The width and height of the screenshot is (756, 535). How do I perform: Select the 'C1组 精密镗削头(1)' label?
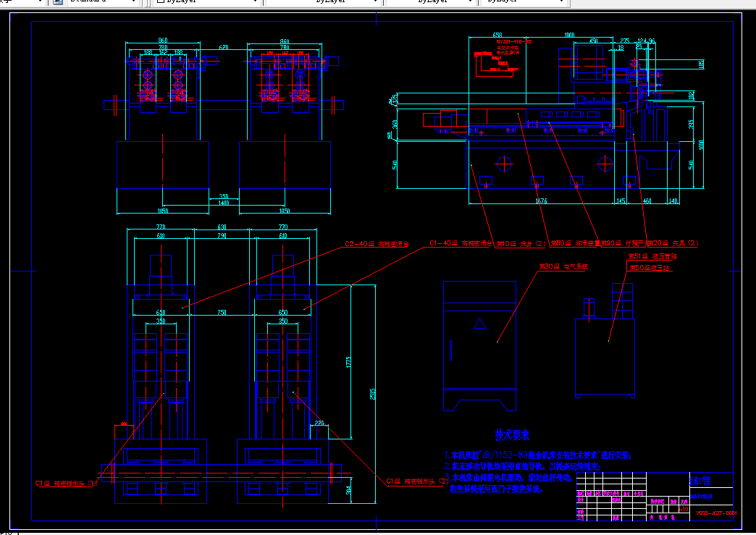click(67, 484)
